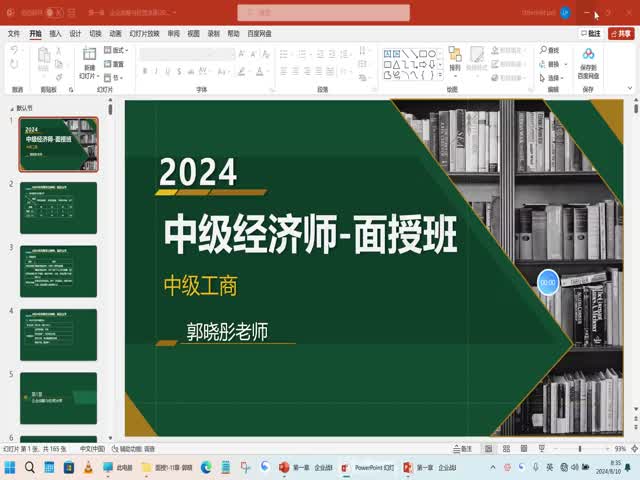Adjust the zoom slider handle

pyautogui.click(x=580, y=449)
